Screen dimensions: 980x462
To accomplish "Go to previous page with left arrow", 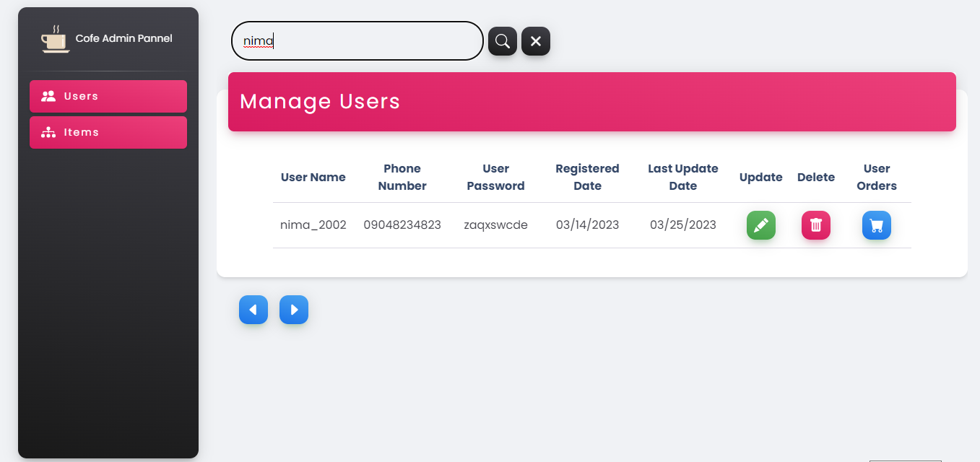I will [253, 310].
